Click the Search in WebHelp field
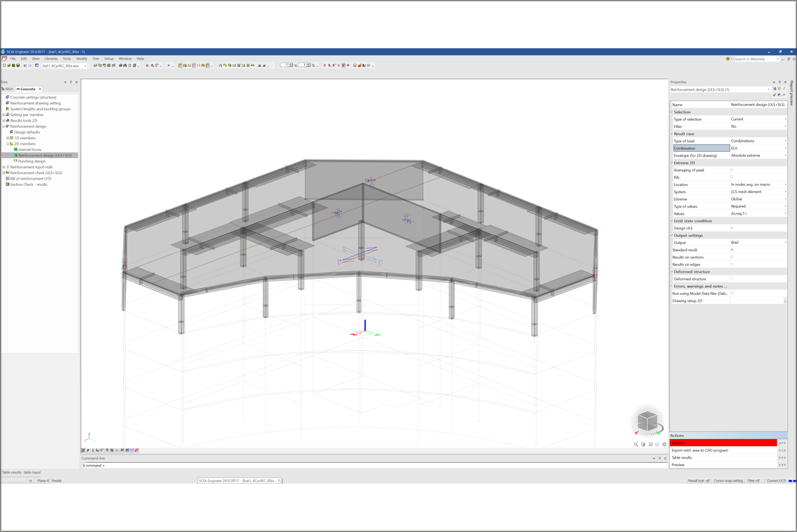The image size is (797, 532). coord(756,59)
